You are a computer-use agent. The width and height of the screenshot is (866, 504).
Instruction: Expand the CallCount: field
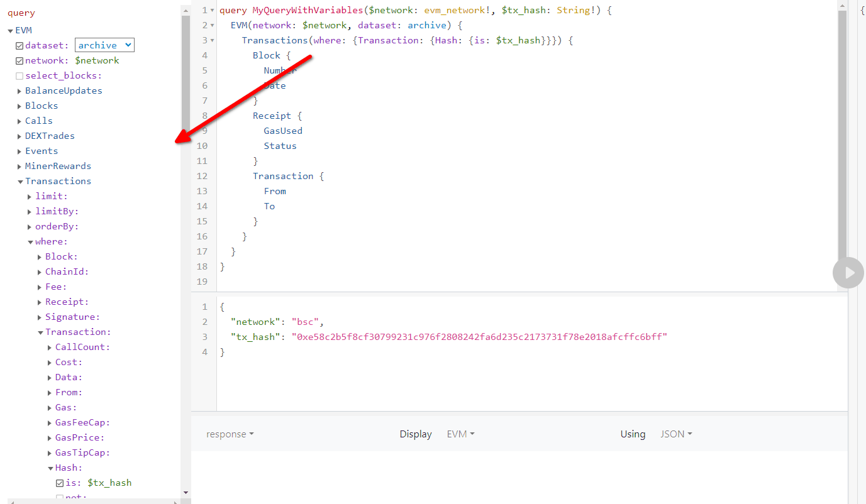[x=50, y=348]
